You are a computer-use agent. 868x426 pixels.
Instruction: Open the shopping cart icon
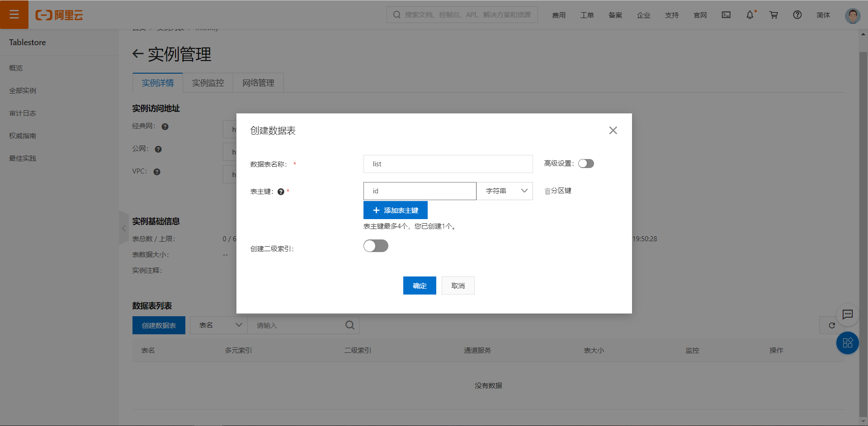pos(774,15)
